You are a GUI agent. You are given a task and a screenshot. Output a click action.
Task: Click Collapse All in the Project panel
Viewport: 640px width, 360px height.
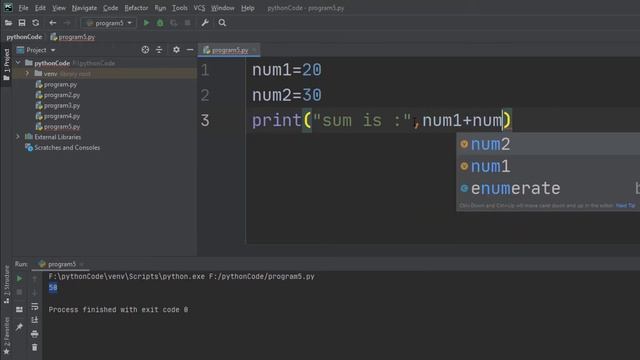(159, 50)
